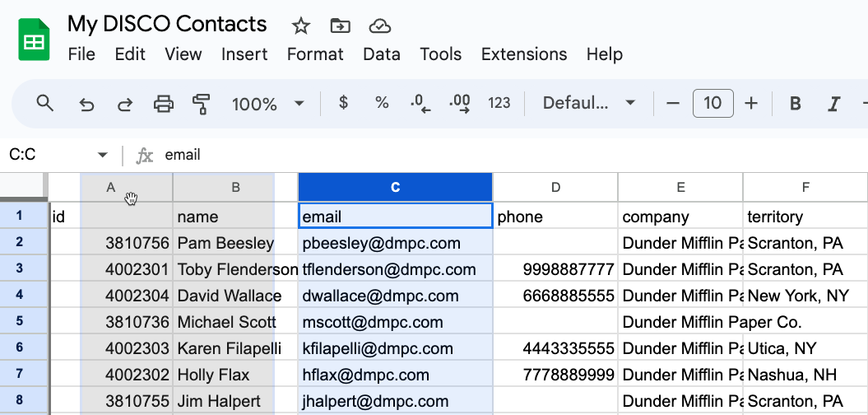
Task: Click the undo arrow
Action: 86,104
